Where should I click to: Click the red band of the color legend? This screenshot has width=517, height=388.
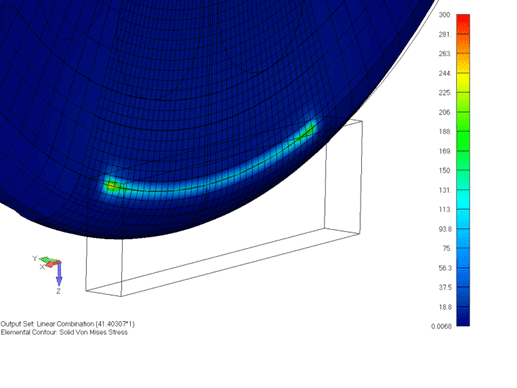pyautogui.click(x=463, y=24)
